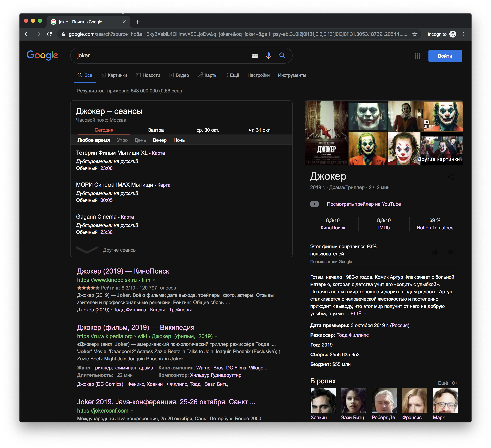
Task: Open Джокер (фильм, 2019) — Википедия result
Action: (136, 327)
